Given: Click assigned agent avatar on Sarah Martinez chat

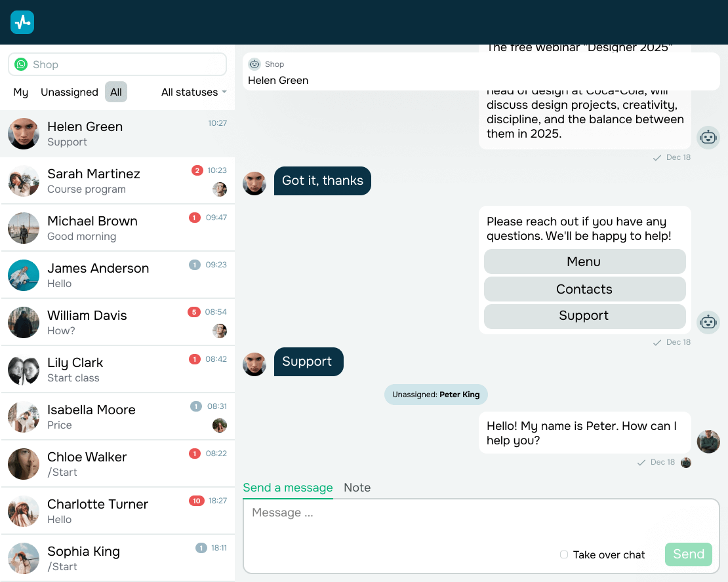Looking at the screenshot, I should [220, 189].
